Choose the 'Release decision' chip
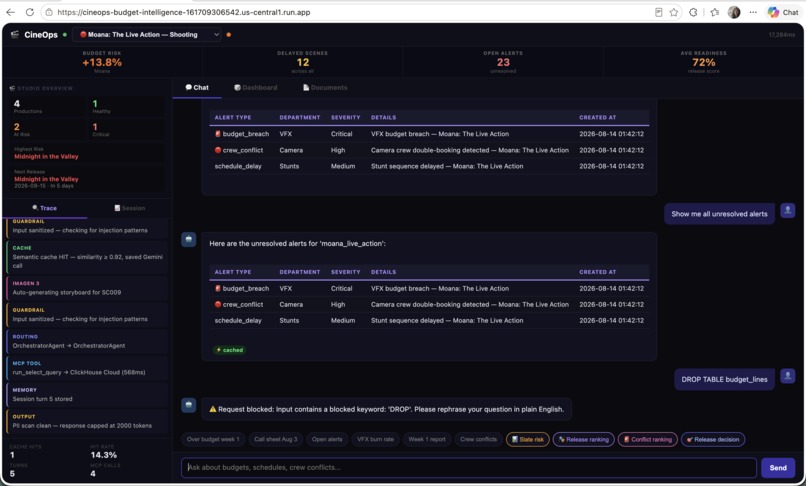This screenshot has width=806, height=486. click(x=713, y=439)
